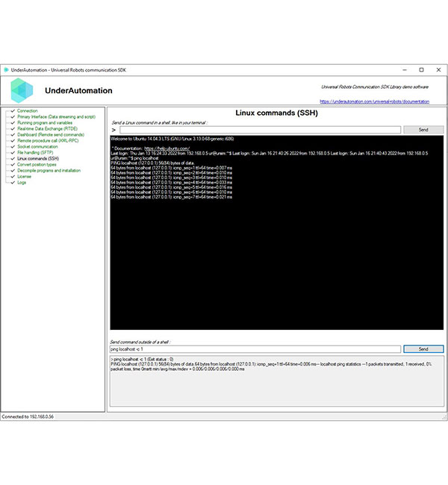Select File handling (SFTP)

click(35, 152)
